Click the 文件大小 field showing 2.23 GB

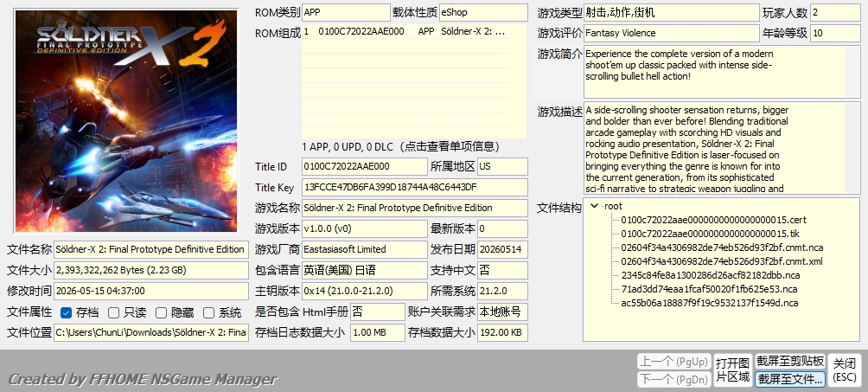click(150, 270)
